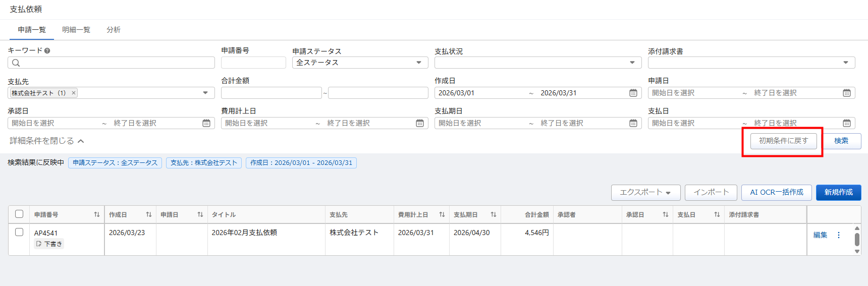Open the 申請日 calendar picker icon

point(846,93)
